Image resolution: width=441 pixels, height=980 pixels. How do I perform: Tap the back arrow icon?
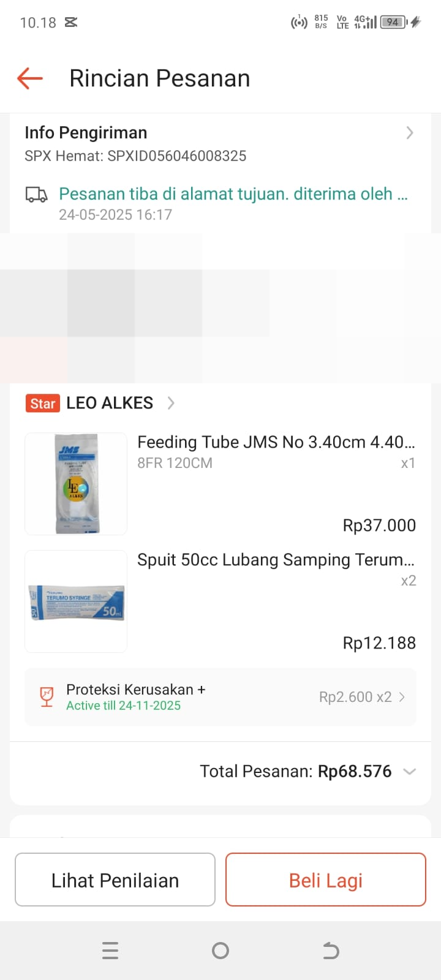click(x=30, y=78)
